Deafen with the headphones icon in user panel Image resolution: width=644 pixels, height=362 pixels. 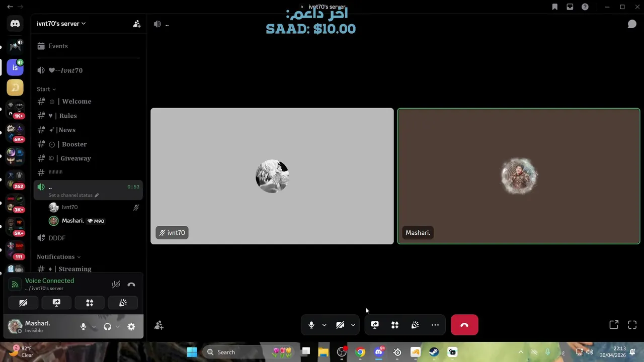(107, 327)
